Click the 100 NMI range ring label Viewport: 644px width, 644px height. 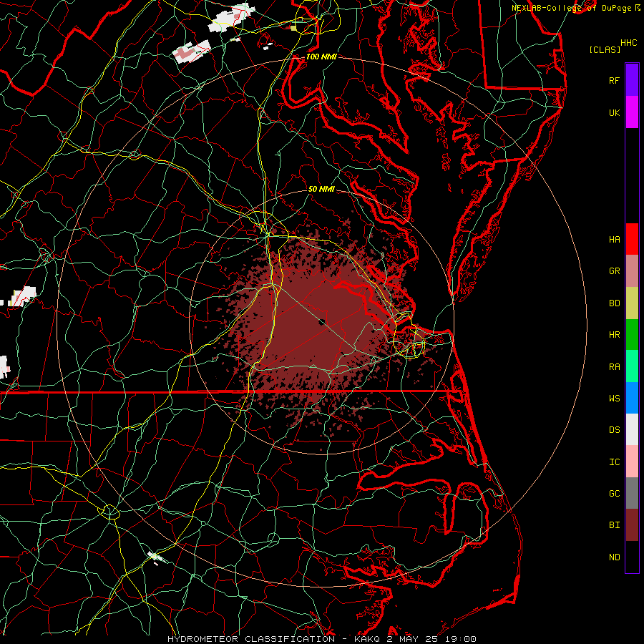coord(321,57)
